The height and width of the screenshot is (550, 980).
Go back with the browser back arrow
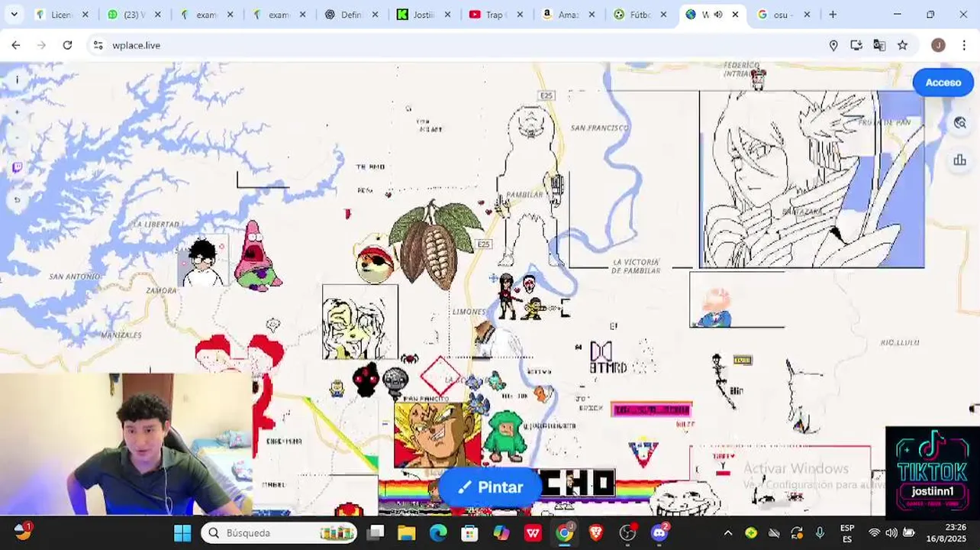pos(16,45)
